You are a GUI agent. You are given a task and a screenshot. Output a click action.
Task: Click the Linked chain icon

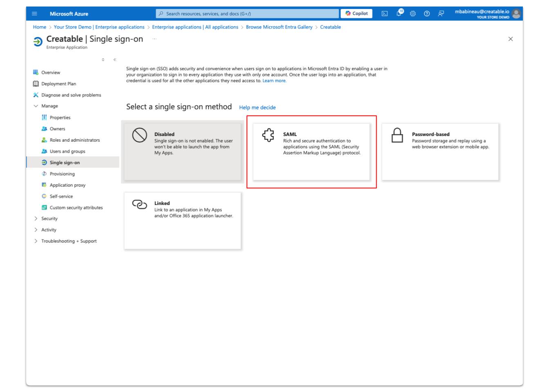140,204
